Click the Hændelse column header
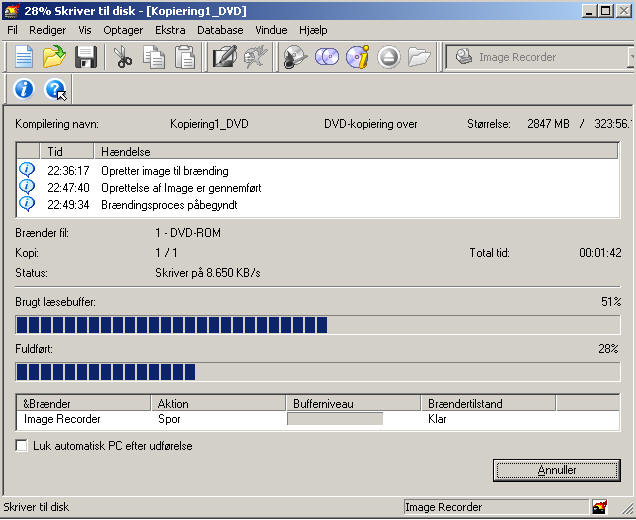 click(x=356, y=151)
